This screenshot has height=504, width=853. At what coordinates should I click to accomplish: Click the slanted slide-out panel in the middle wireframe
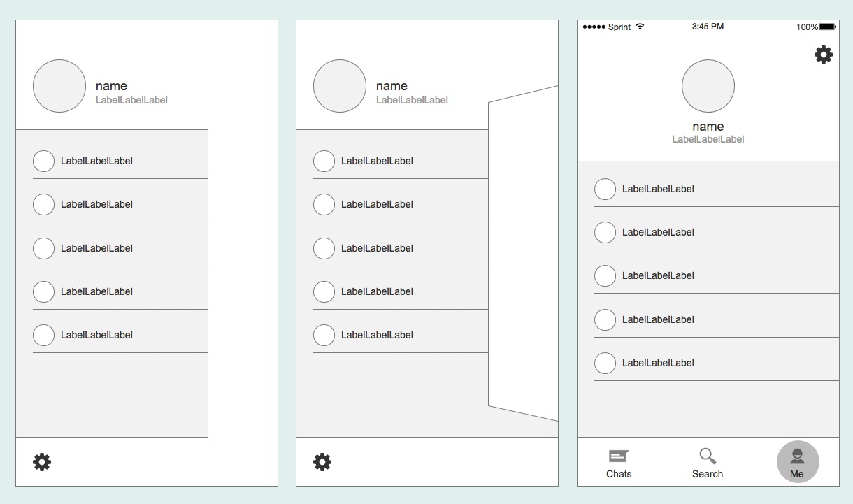[x=523, y=252]
